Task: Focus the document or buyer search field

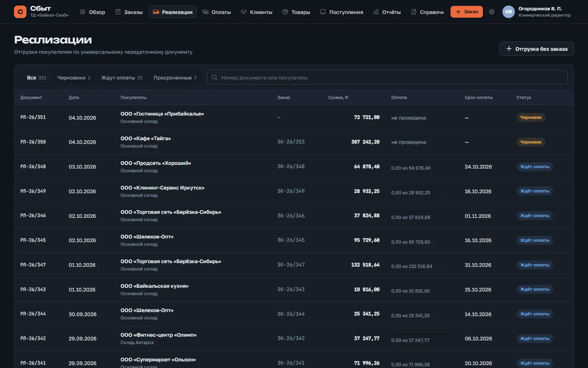Action: (x=387, y=78)
